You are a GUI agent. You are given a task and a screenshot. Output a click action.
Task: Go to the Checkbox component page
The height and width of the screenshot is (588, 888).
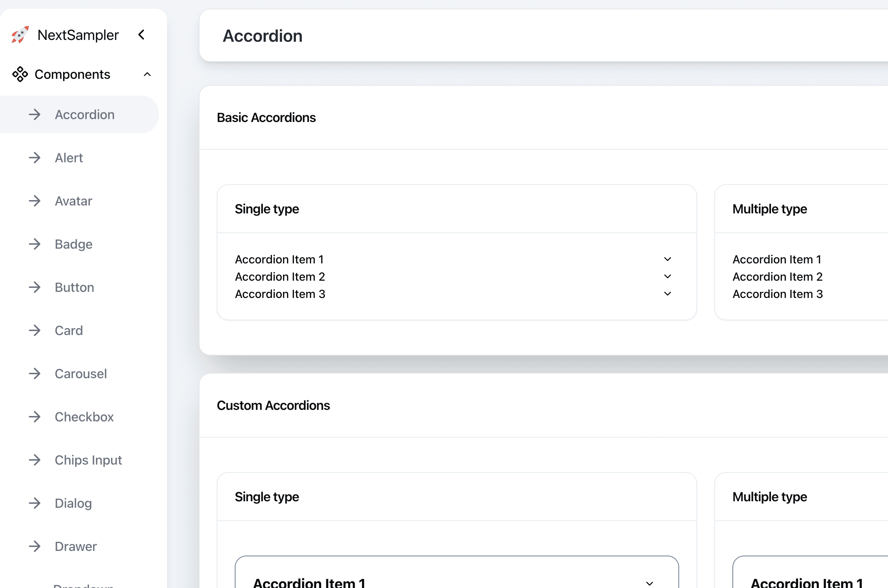[x=84, y=417]
